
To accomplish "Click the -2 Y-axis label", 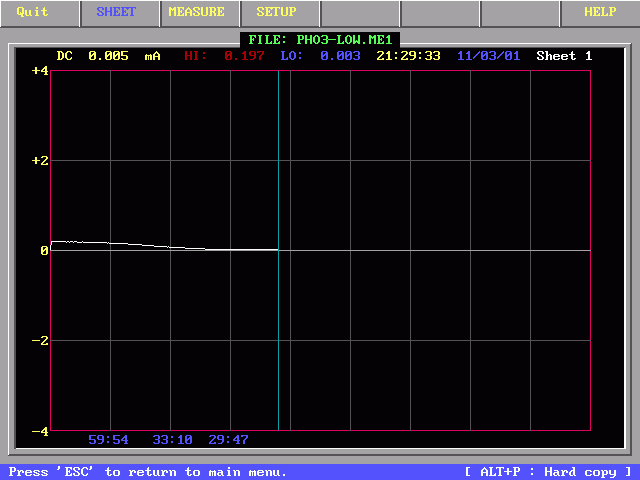I will (x=40, y=341).
